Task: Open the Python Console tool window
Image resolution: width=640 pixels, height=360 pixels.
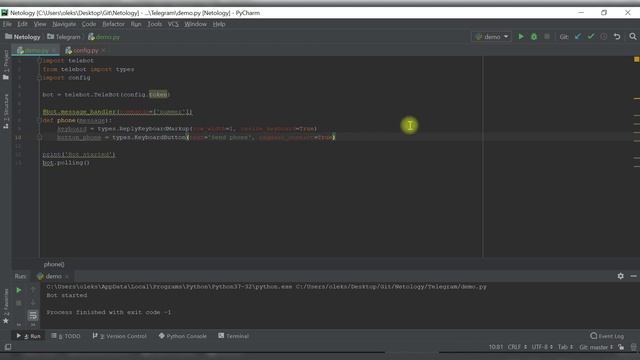Action: point(182,336)
